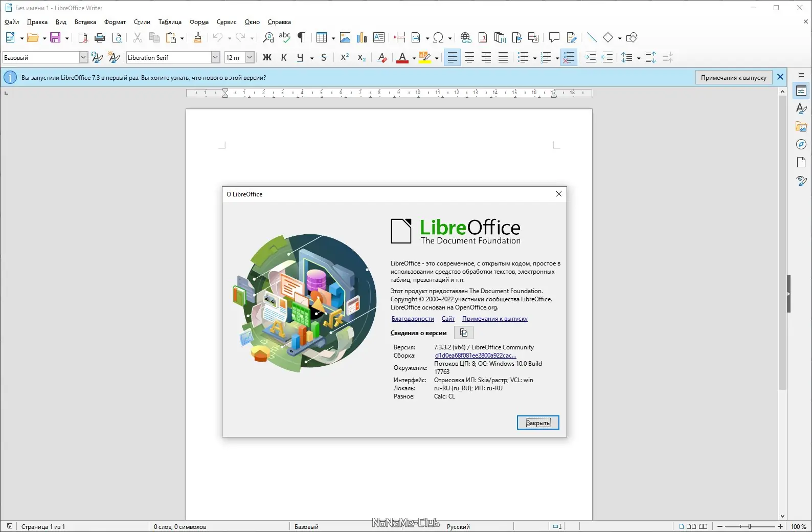Open the sidebar Gallery panel

801,127
